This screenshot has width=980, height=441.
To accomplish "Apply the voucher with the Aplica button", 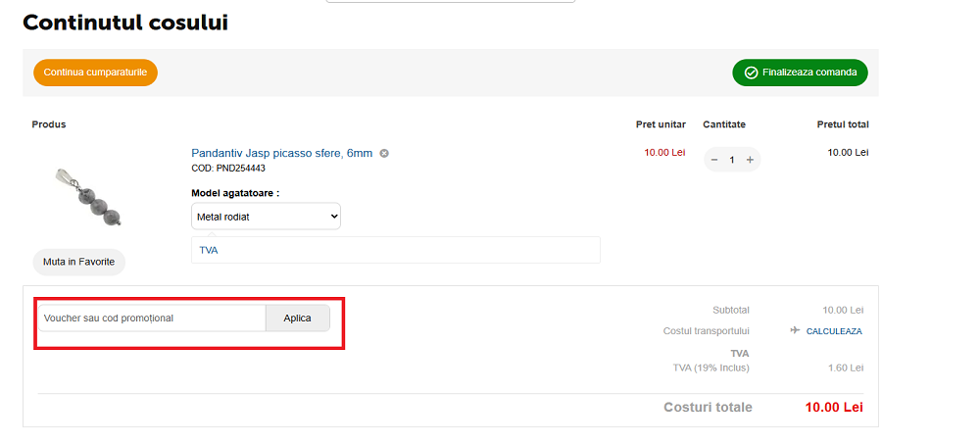I will point(297,318).
